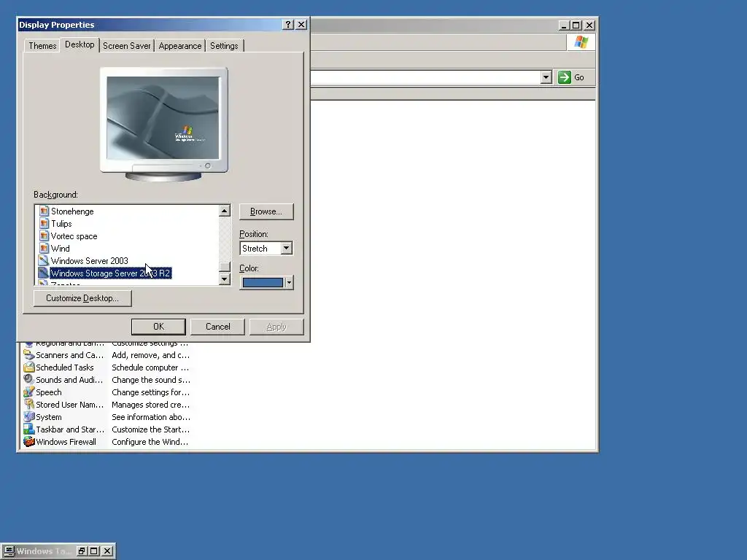Screen dimensions: 747x560
Task: Open the Settings tab
Action: [224, 46]
